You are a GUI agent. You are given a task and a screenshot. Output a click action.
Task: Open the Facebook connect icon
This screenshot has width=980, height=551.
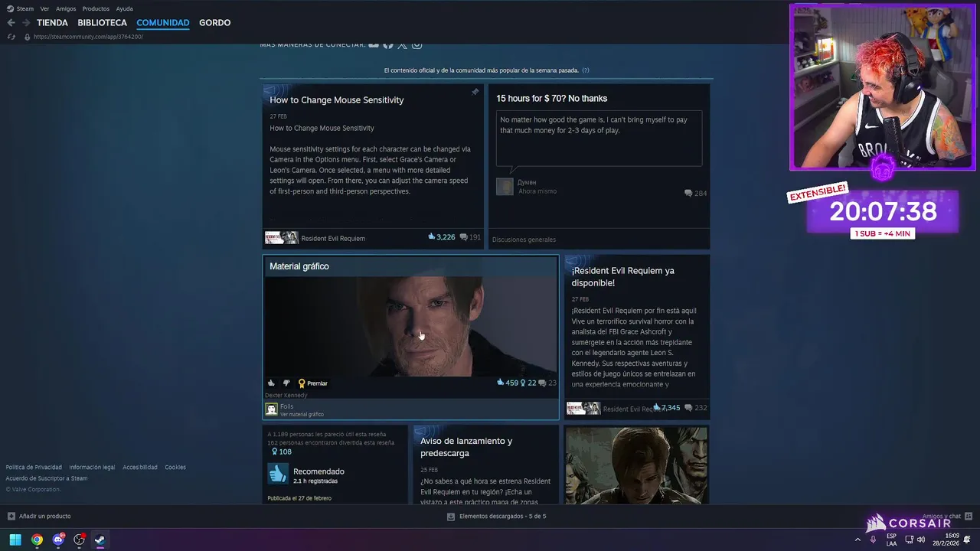pyautogui.click(x=388, y=45)
